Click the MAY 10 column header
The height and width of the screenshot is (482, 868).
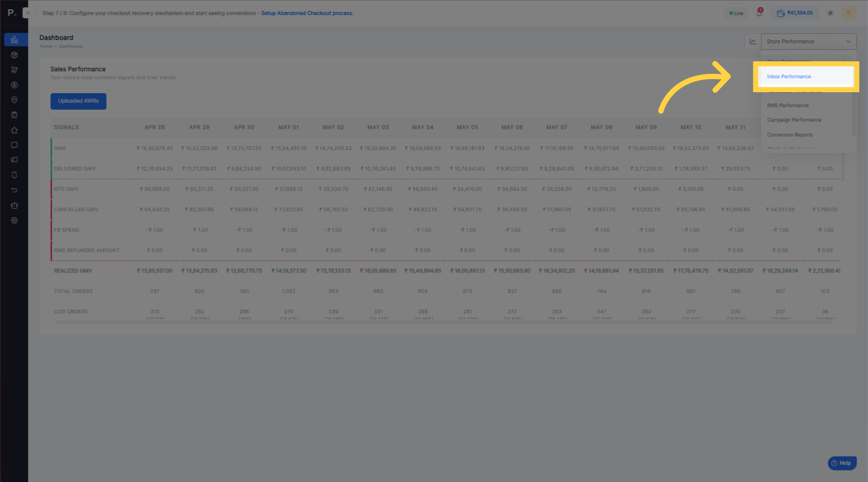[691, 128]
